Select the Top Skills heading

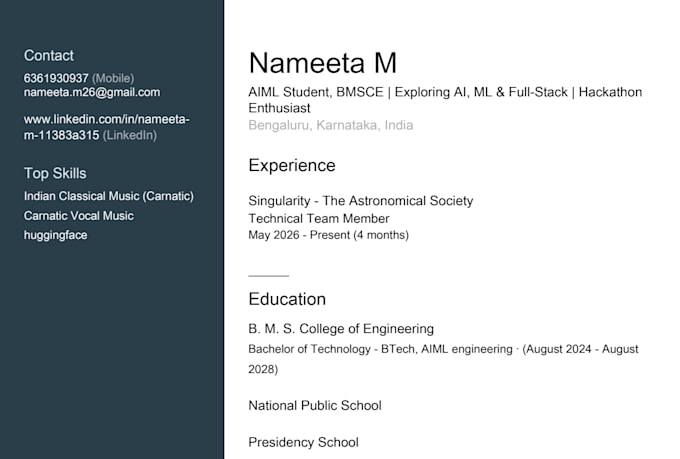click(55, 174)
